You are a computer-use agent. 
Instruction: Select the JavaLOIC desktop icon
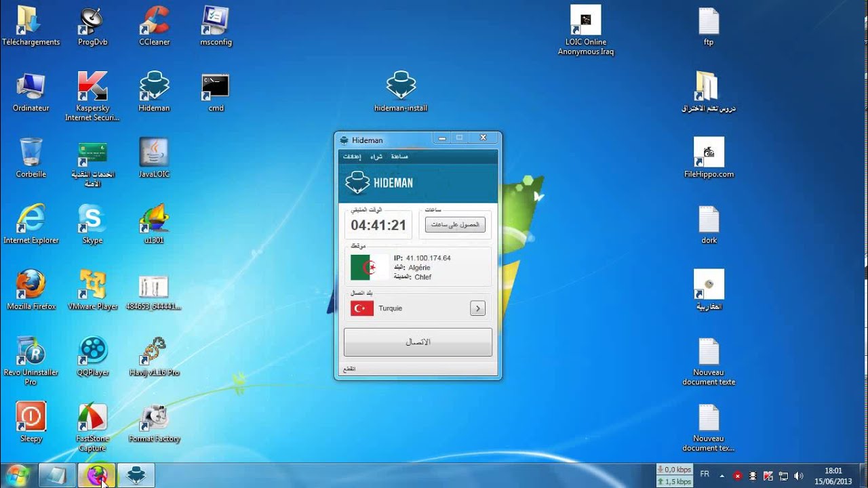[154, 158]
